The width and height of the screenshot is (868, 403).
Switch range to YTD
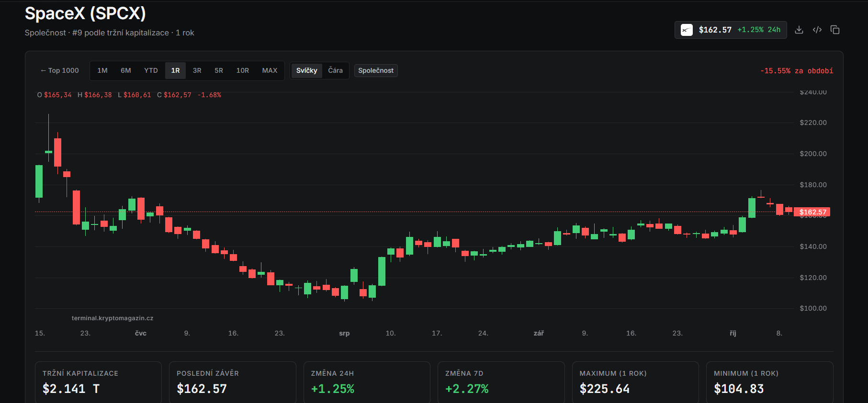point(151,70)
